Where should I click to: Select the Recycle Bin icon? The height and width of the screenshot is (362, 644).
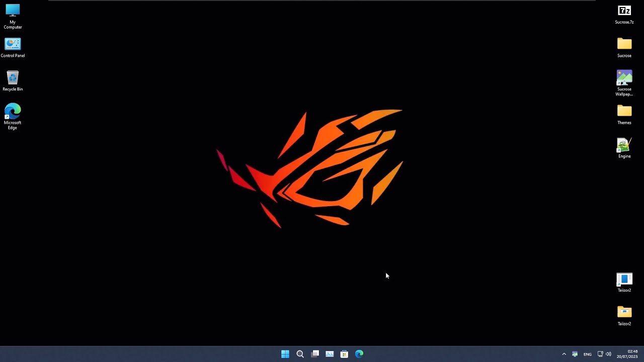pyautogui.click(x=13, y=81)
